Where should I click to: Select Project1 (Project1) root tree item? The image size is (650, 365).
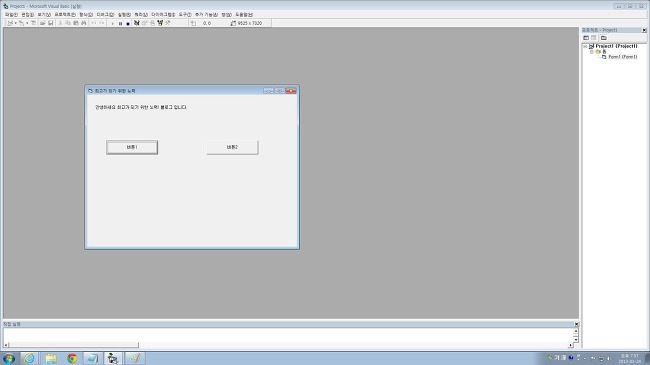(x=616, y=46)
